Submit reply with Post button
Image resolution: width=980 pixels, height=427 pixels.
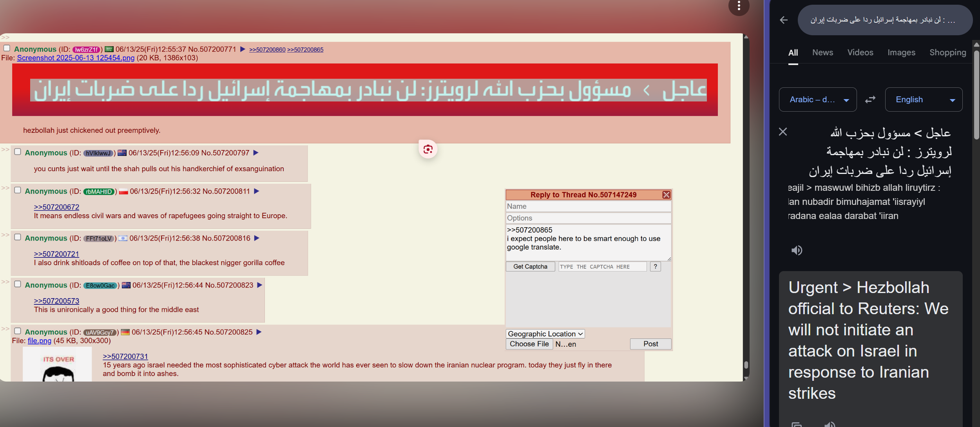pyautogui.click(x=650, y=344)
